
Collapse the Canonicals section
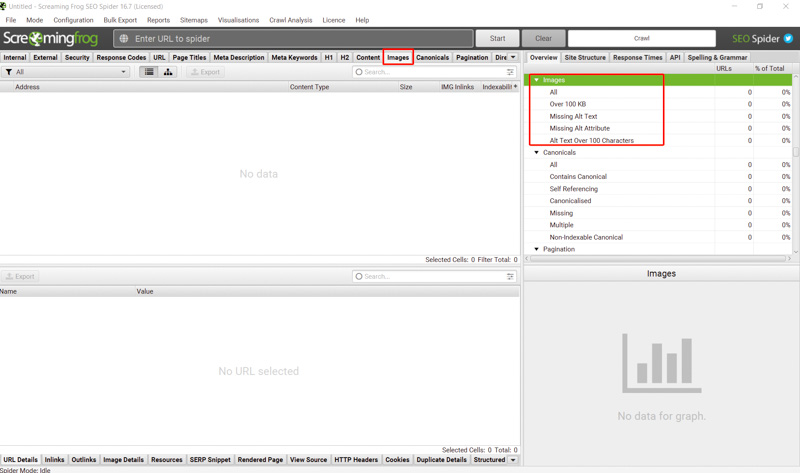click(x=536, y=153)
